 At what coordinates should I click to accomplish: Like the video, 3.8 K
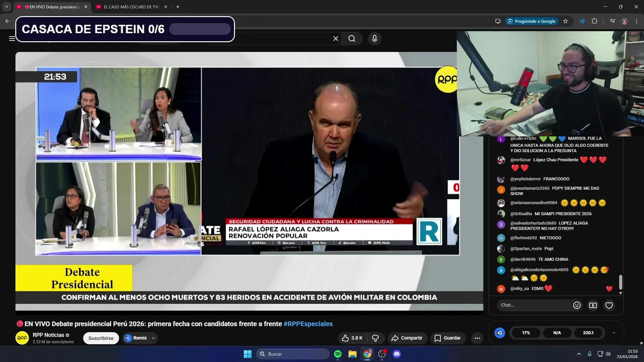pos(352,338)
